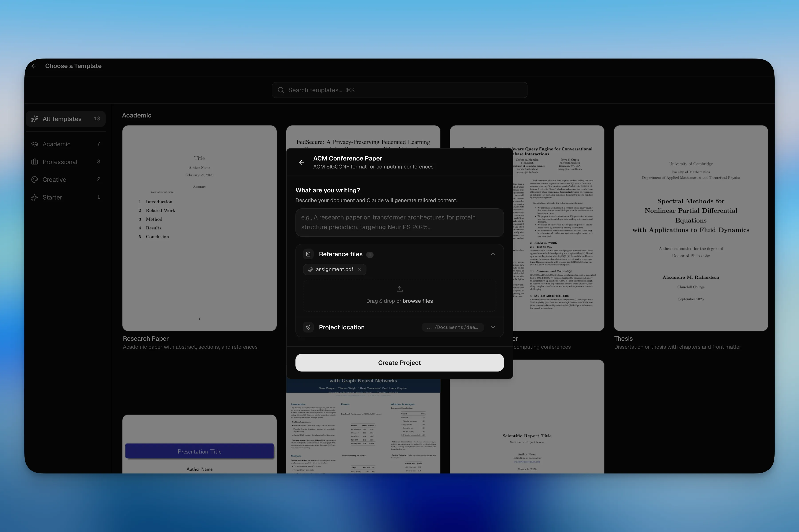Image resolution: width=799 pixels, height=532 pixels.
Task: Click the browse files link
Action: click(x=417, y=301)
